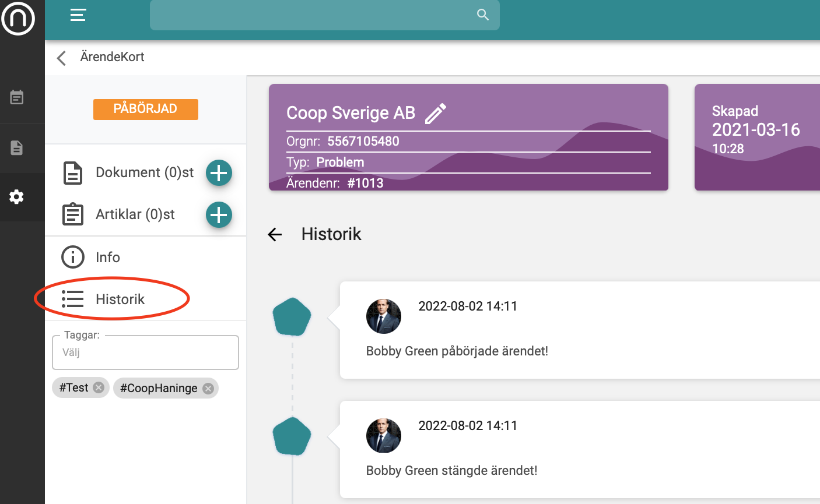Click the Info circle icon
Image resolution: width=820 pixels, height=504 pixels.
73,257
